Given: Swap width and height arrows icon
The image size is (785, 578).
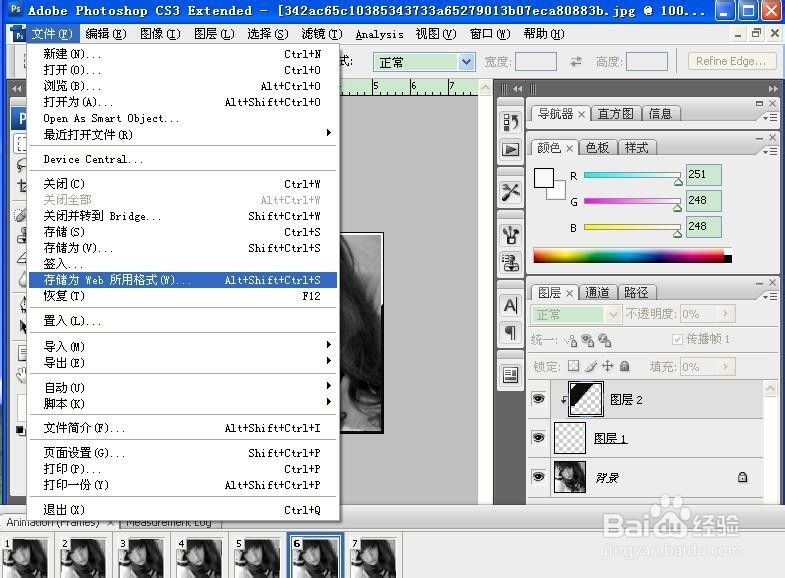Looking at the screenshot, I should point(576,62).
